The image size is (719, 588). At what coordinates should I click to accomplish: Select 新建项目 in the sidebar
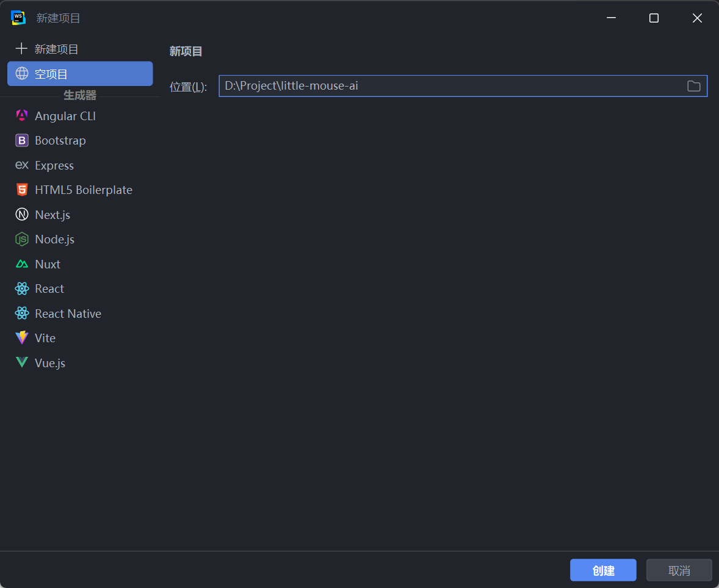coord(80,49)
